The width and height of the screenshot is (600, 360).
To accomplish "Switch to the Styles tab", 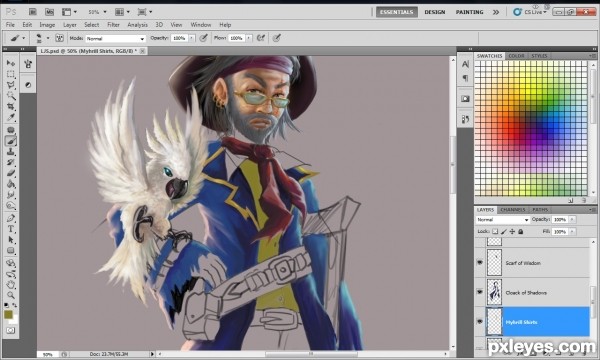I will [x=539, y=56].
